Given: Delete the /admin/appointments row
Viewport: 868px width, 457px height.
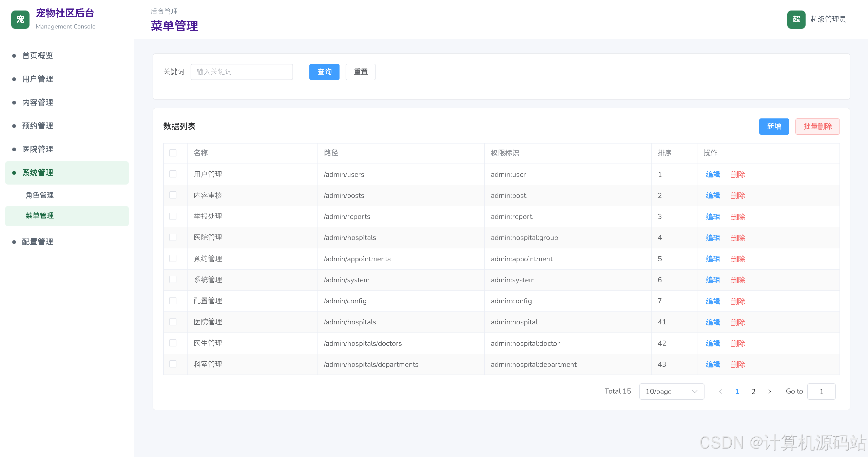Looking at the screenshot, I should point(738,259).
